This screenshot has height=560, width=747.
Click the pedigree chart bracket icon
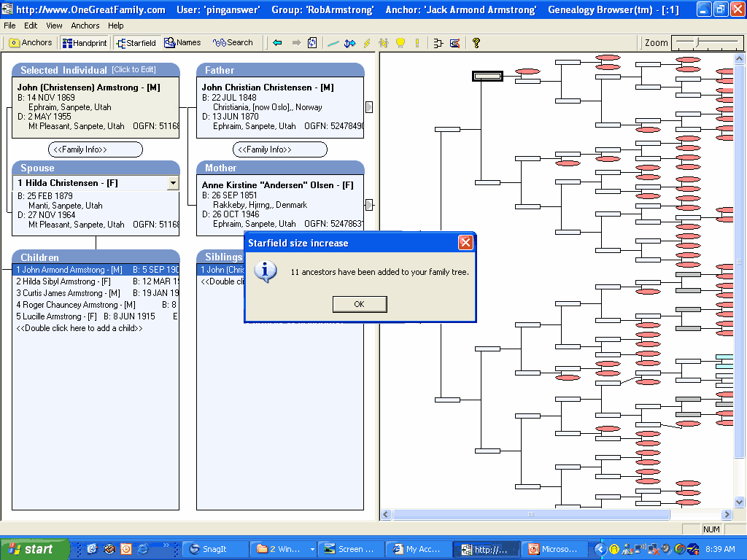(438, 43)
